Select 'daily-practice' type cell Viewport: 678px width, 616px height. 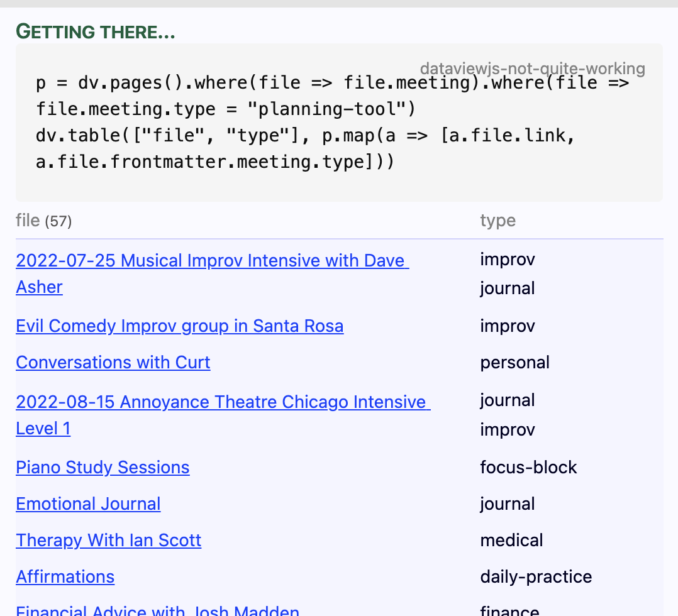536,576
